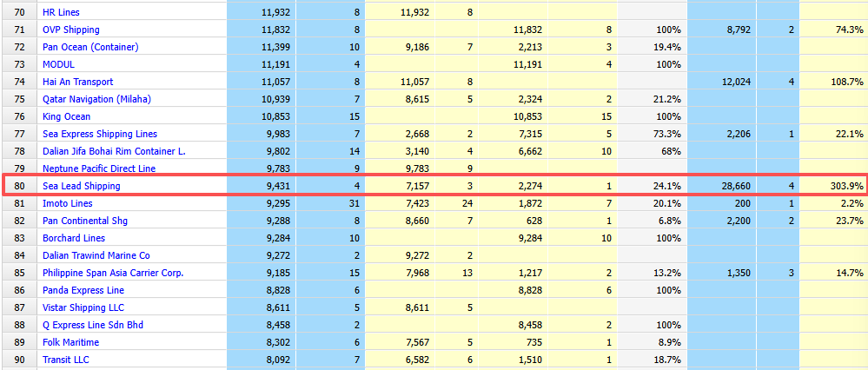Click chartered value 2,274 in Sea Lead row
Image resolution: width=868 pixels, height=370 pixels.
click(x=530, y=187)
